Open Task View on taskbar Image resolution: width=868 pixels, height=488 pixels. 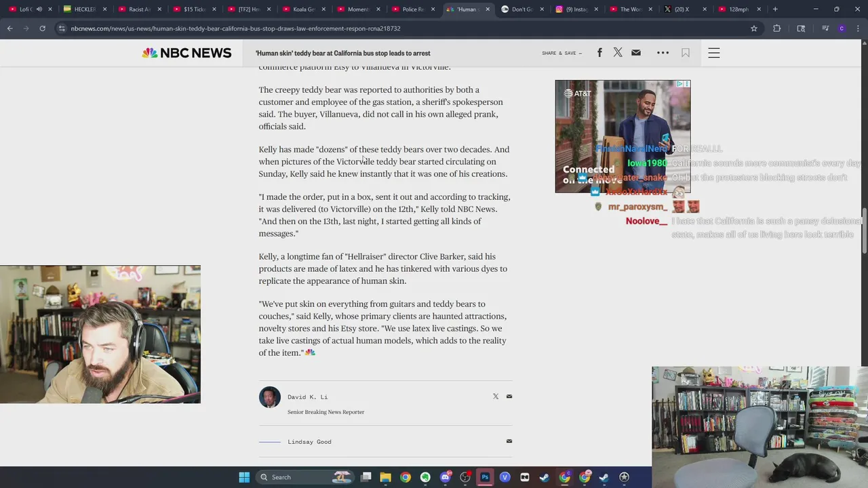click(366, 477)
